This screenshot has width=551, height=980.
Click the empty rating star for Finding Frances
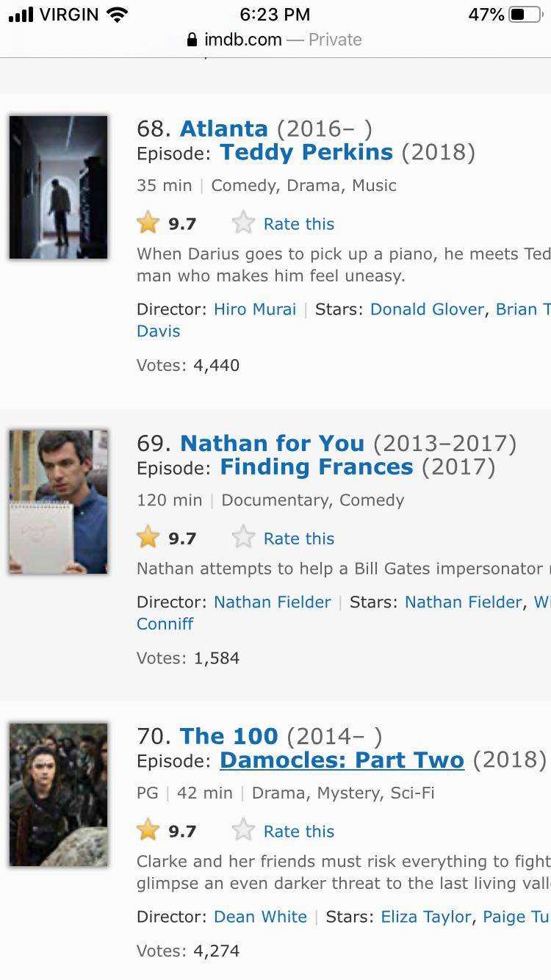(x=243, y=538)
